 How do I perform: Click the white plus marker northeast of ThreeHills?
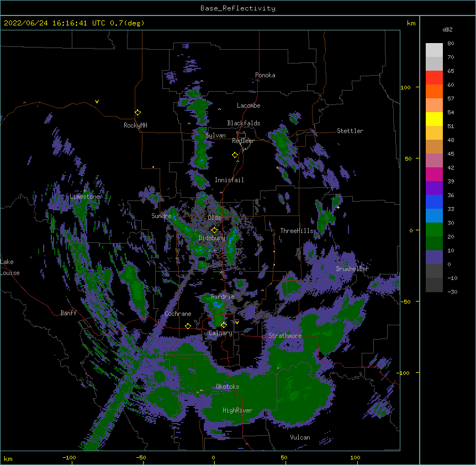click(338, 207)
